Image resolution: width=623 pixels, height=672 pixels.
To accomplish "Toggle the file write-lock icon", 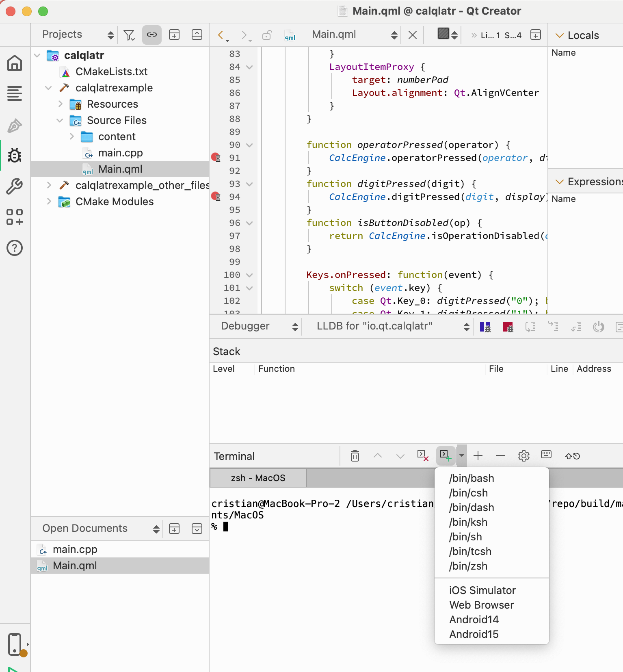I will [267, 35].
